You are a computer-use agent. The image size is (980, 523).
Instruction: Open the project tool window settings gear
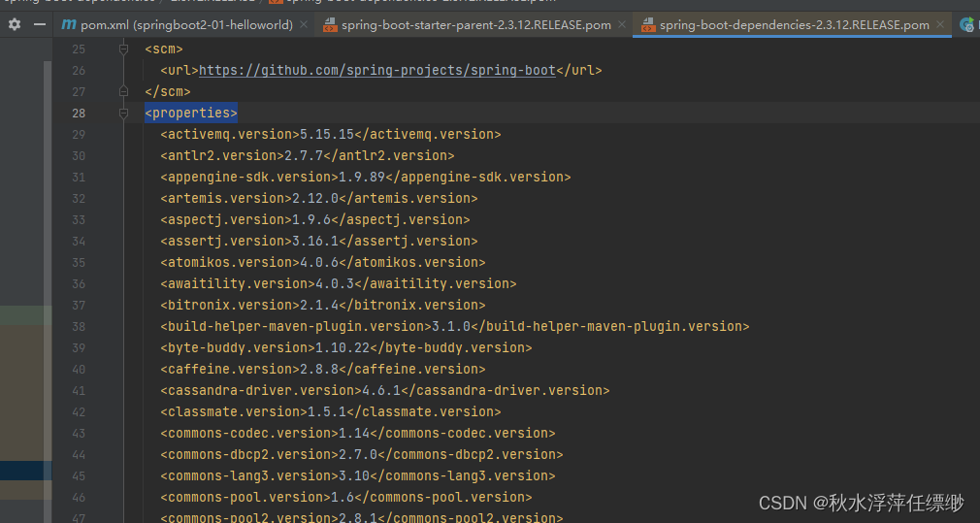click(15, 25)
